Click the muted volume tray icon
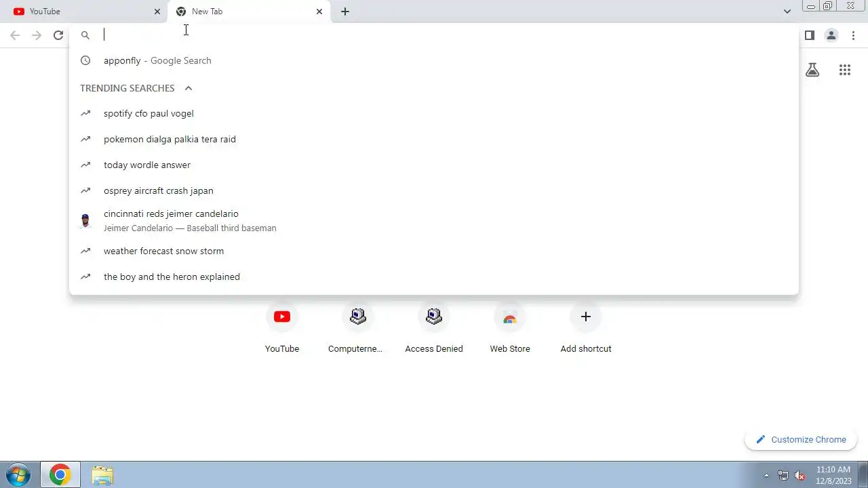Viewport: 868px width, 488px height. click(800, 475)
